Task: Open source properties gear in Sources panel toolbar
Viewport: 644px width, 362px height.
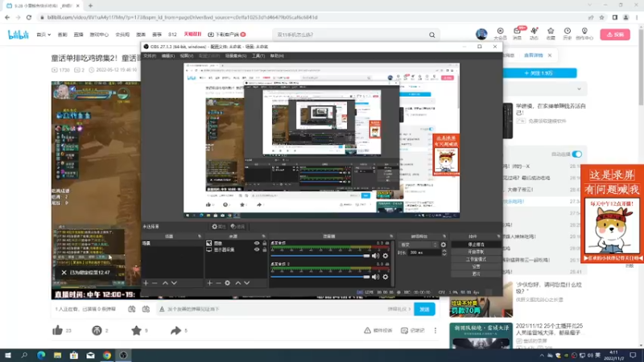Action: (x=228, y=283)
